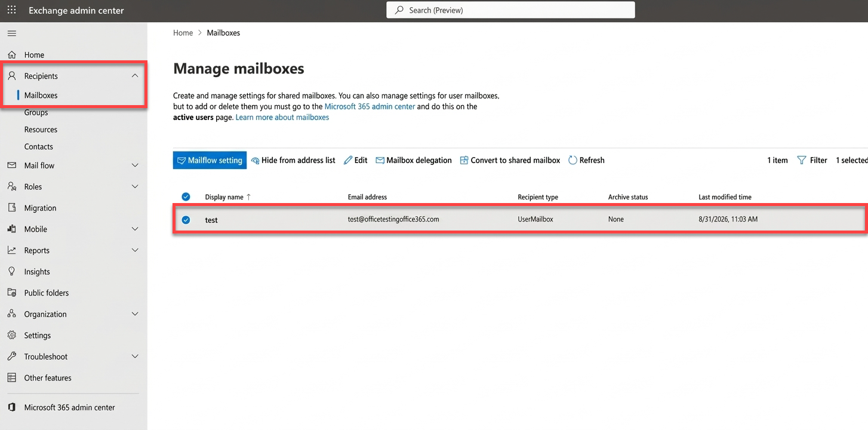Click into the Search (Preview) box
The image size is (868, 430).
tap(510, 10)
